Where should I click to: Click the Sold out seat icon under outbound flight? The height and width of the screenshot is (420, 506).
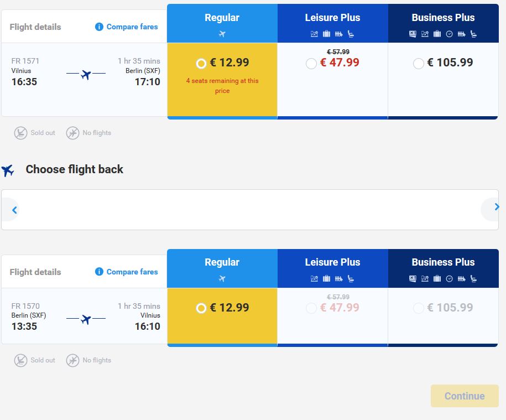(20, 133)
